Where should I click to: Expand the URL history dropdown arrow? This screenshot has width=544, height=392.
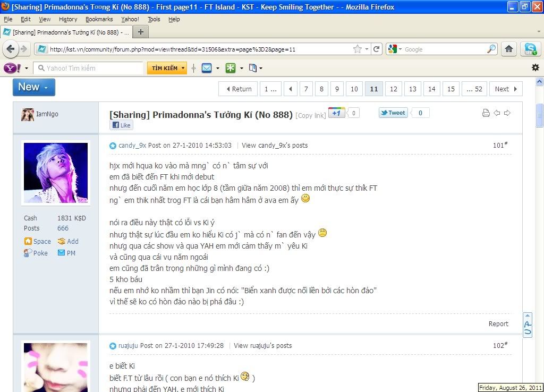(367, 49)
